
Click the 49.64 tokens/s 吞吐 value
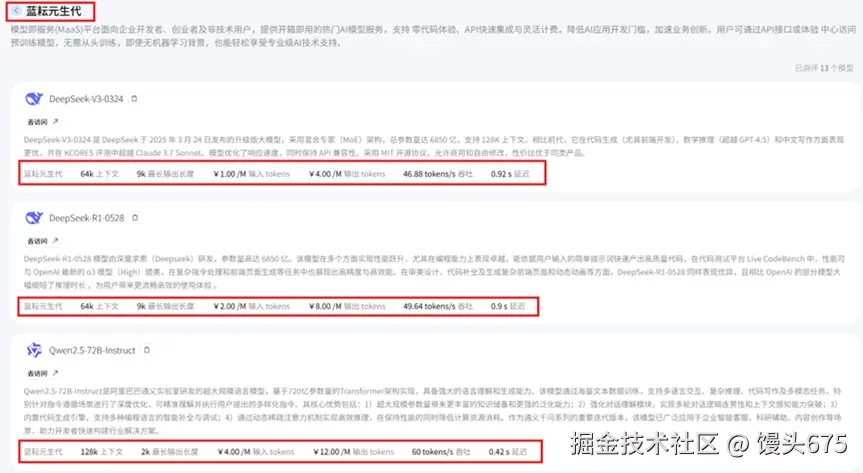(x=438, y=306)
